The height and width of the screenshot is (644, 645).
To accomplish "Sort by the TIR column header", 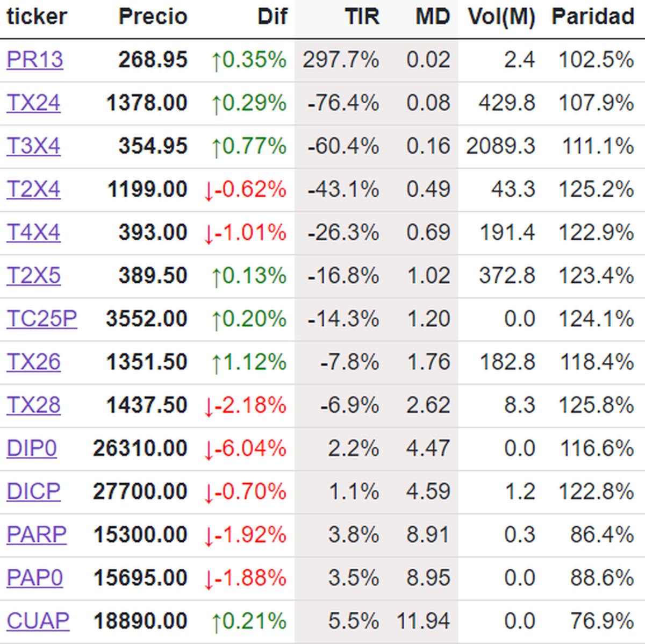I will click(x=362, y=17).
